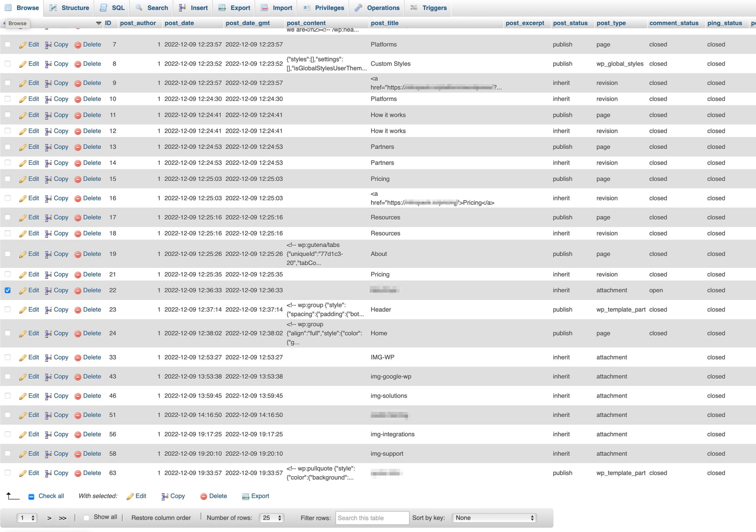This screenshot has width=756, height=532.
Task: Click the options triangle beside ID column
Action: coord(98,23)
